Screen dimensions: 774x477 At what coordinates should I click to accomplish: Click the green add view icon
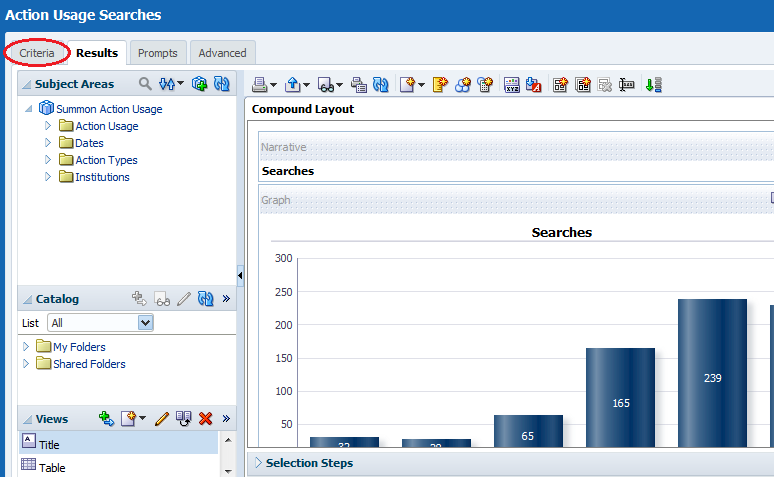(x=106, y=419)
